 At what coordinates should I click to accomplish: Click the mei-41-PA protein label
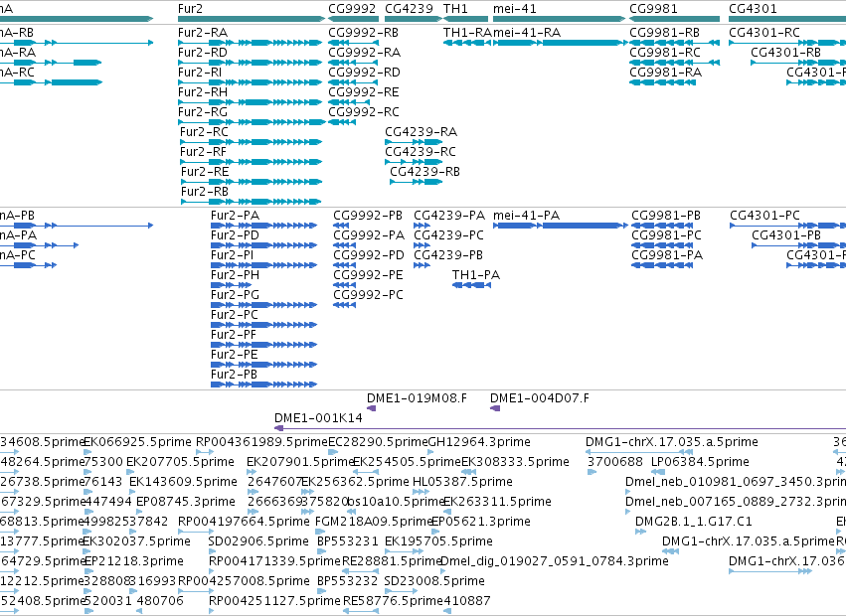click(527, 216)
